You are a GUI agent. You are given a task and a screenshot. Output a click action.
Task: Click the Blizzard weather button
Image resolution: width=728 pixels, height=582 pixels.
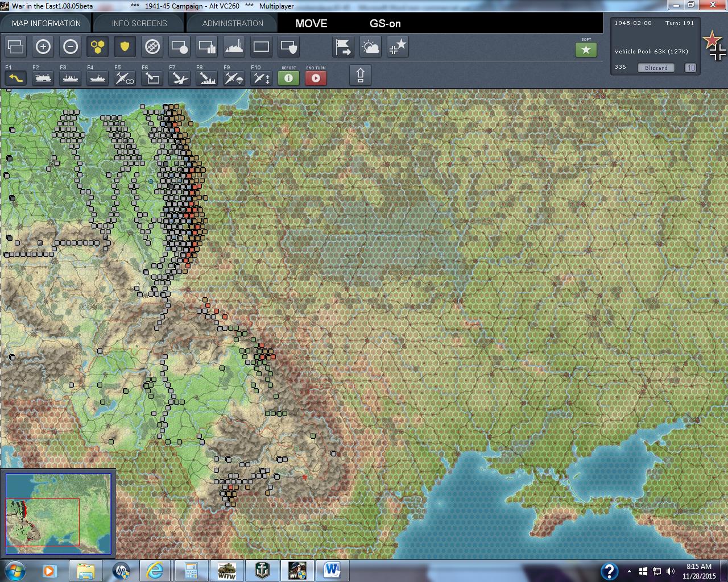click(x=656, y=68)
